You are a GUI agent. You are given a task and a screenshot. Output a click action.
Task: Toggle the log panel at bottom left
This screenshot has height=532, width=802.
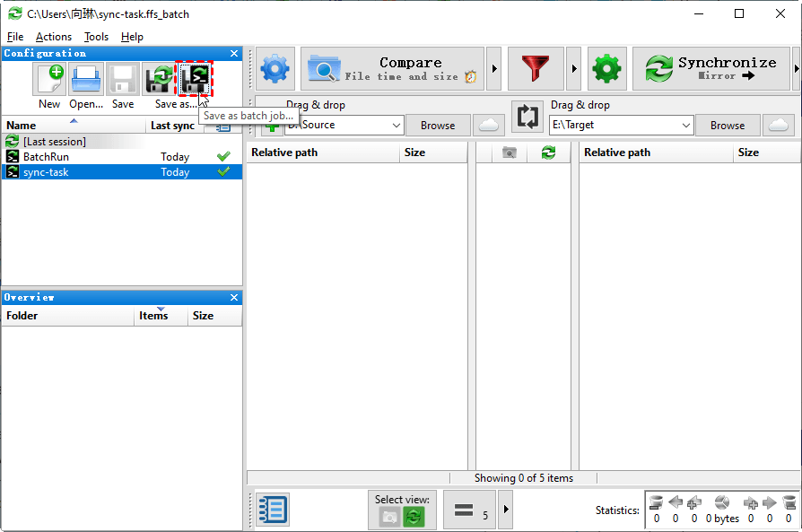point(272,509)
